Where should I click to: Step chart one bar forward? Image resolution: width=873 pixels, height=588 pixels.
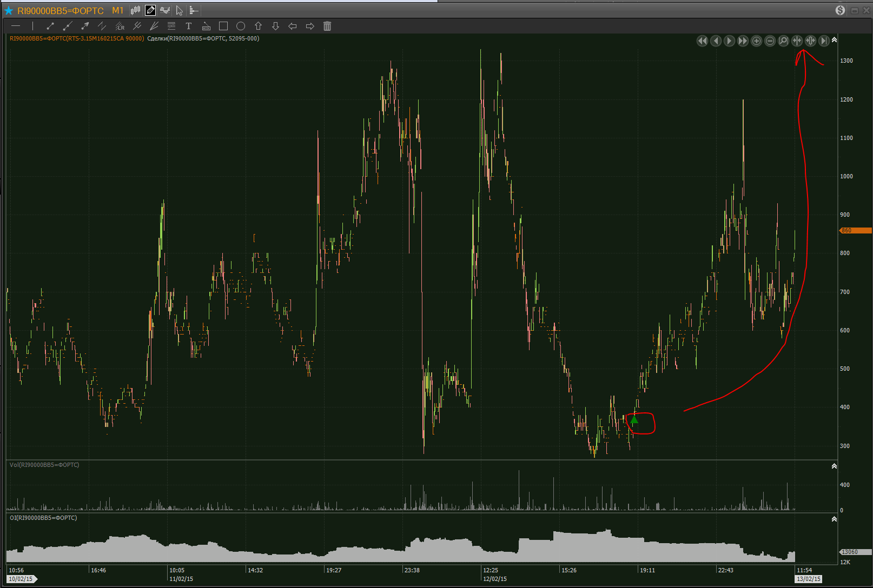pos(729,41)
